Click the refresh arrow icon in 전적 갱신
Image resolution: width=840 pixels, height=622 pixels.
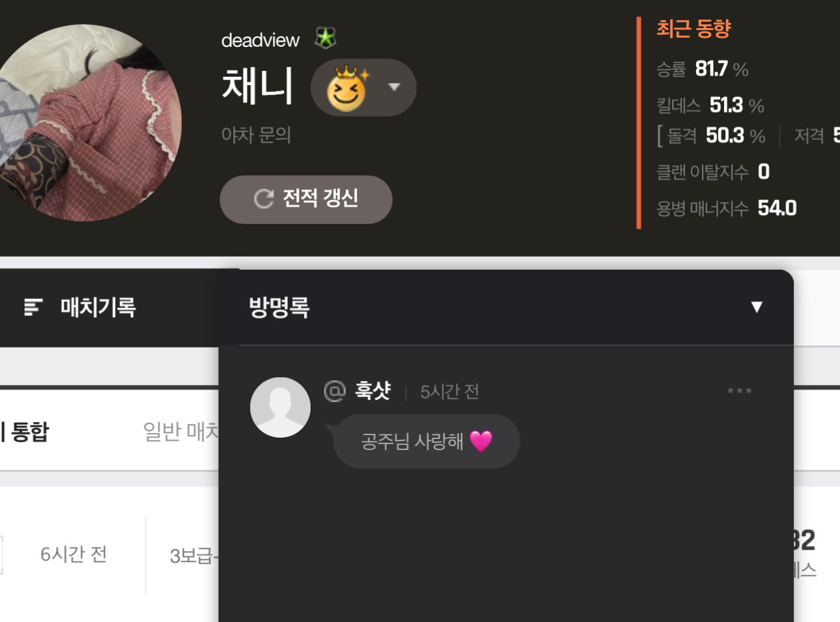264,199
